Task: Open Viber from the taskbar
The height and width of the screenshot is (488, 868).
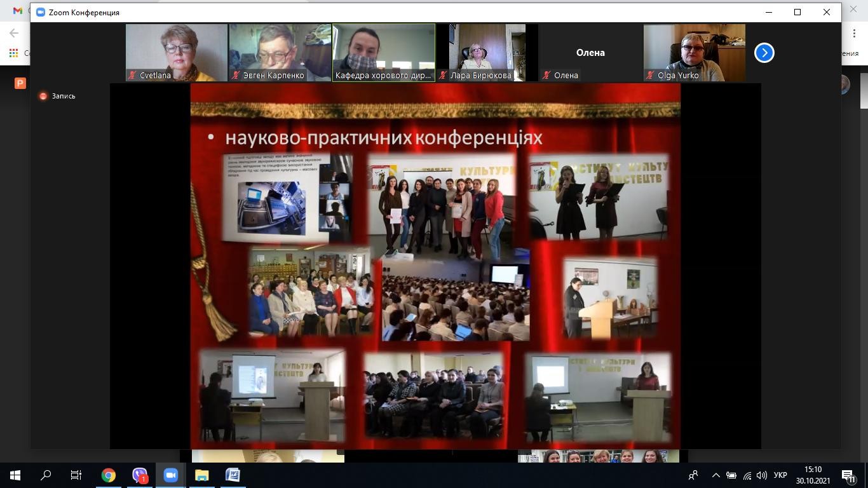Action: (x=140, y=475)
